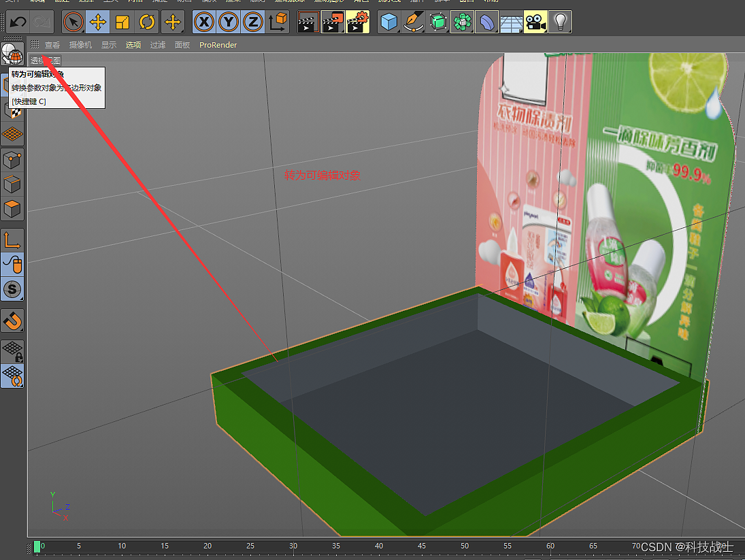Render to Picture Viewer
745x560 pixels.
pos(333,22)
